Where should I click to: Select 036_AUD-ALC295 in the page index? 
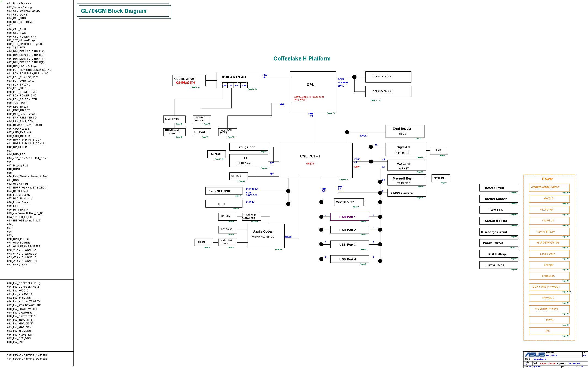[18, 129]
